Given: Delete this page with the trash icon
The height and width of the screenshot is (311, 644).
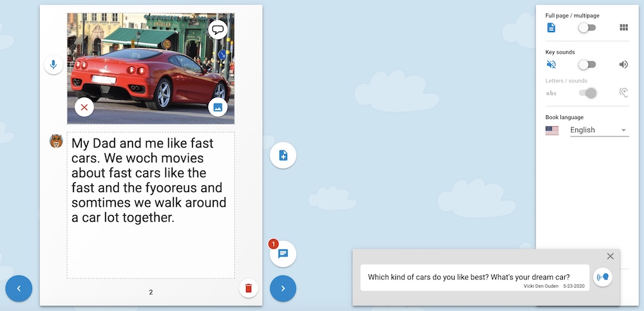Looking at the screenshot, I should coord(249,288).
